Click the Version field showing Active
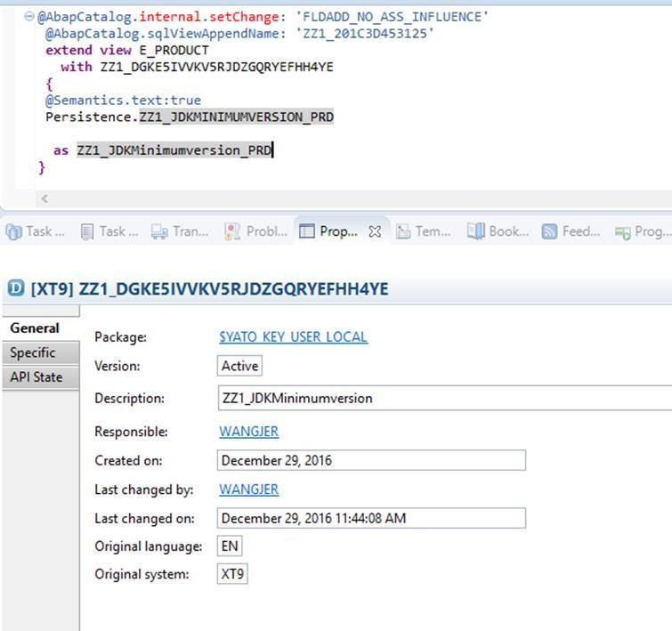 [239, 366]
